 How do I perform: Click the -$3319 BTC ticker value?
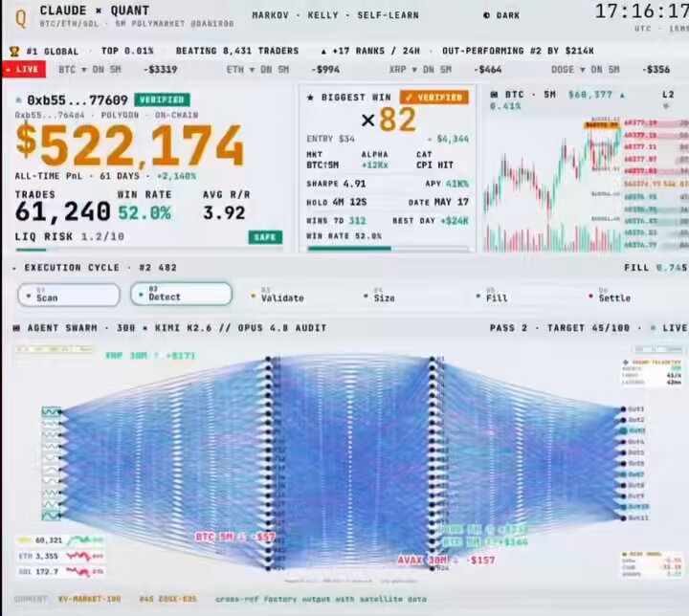[161, 70]
